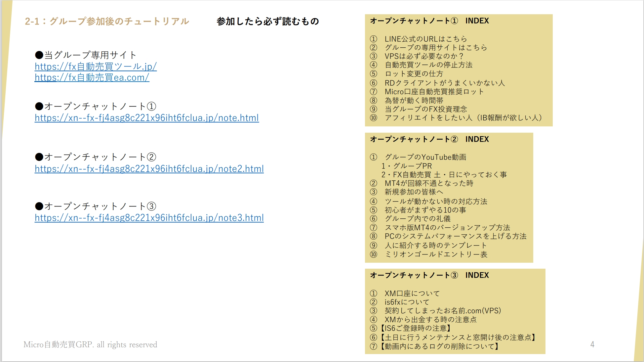Select the line 'PCのシステムパフォーマンスを上げる方法'

(456, 236)
